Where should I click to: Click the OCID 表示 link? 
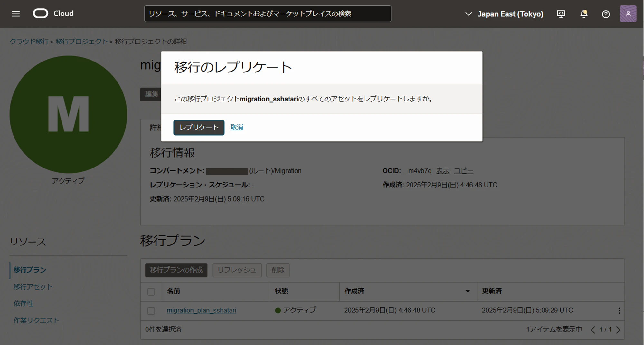click(x=442, y=171)
